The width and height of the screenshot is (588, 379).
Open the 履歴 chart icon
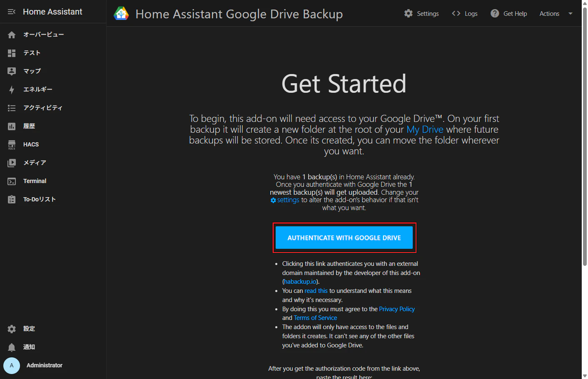click(12, 126)
